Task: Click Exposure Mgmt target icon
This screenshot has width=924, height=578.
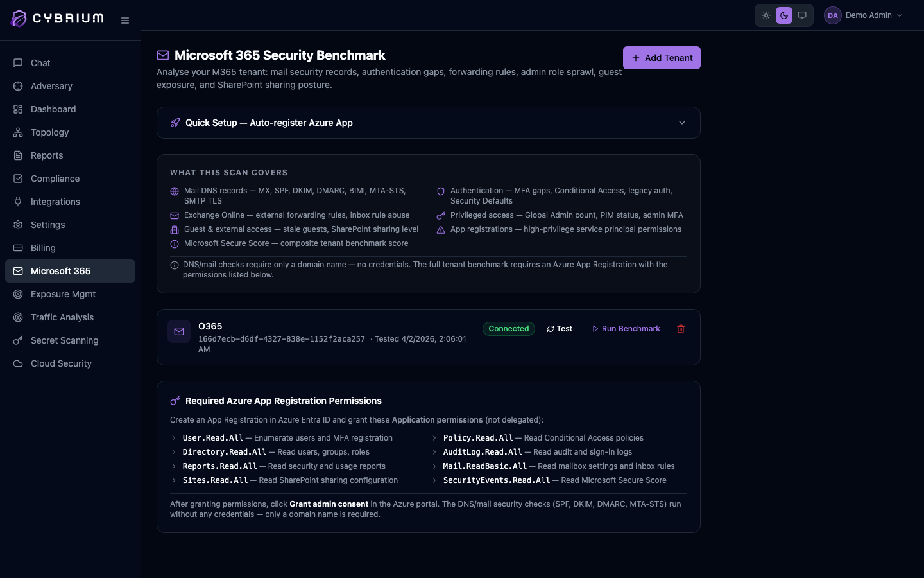Action: click(18, 294)
